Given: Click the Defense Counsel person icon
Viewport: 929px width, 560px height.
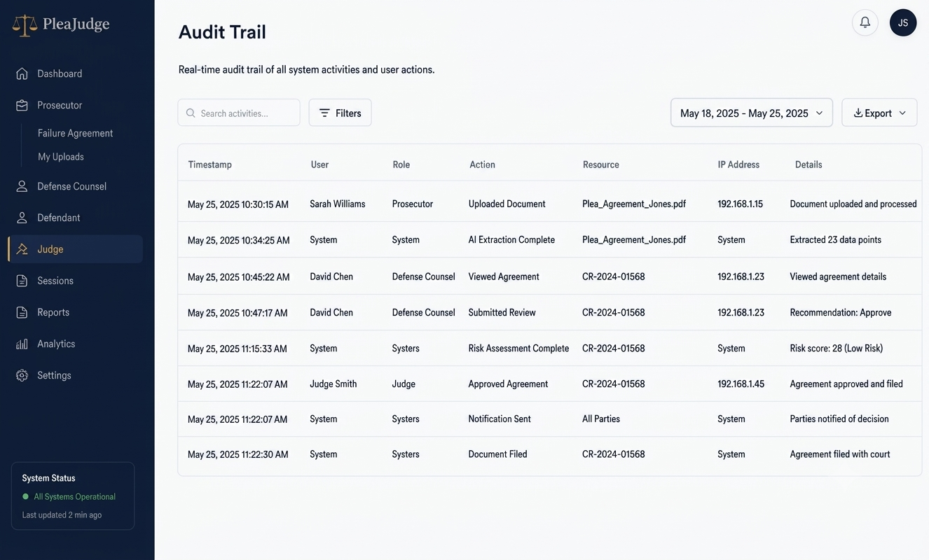Looking at the screenshot, I should coord(22,186).
